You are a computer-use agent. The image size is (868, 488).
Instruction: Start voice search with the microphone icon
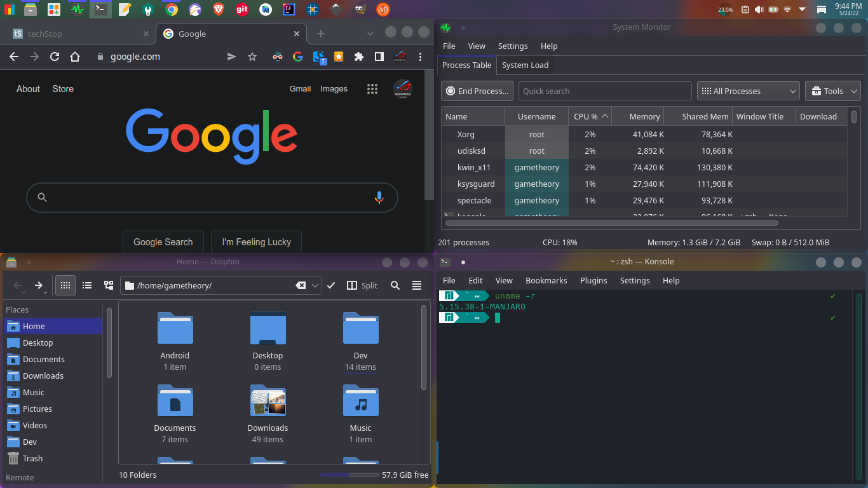[x=379, y=198]
